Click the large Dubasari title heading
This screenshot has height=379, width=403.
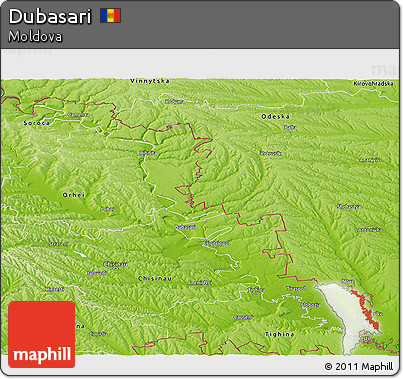pos(50,16)
